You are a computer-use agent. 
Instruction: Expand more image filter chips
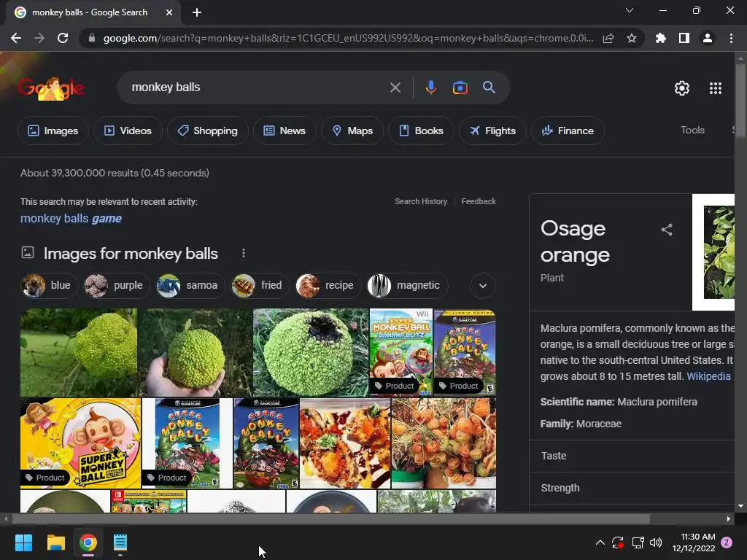483,286
